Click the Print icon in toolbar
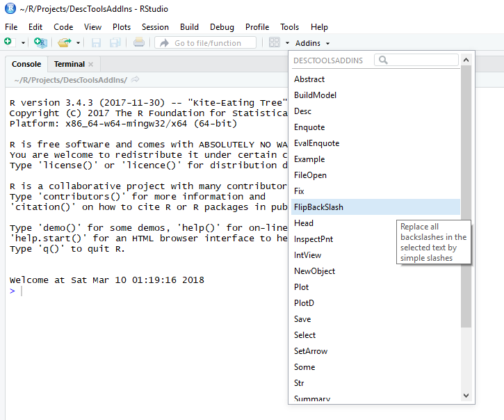The image size is (504, 420). [139, 42]
